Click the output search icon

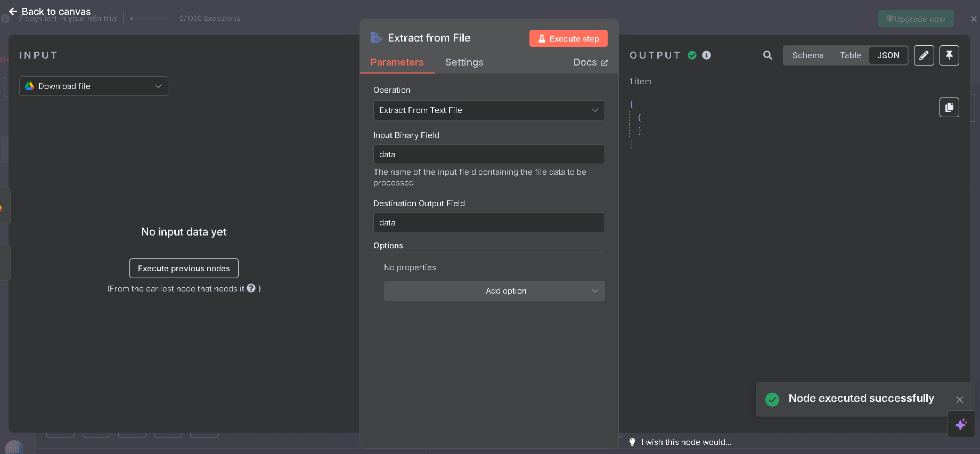pos(767,55)
